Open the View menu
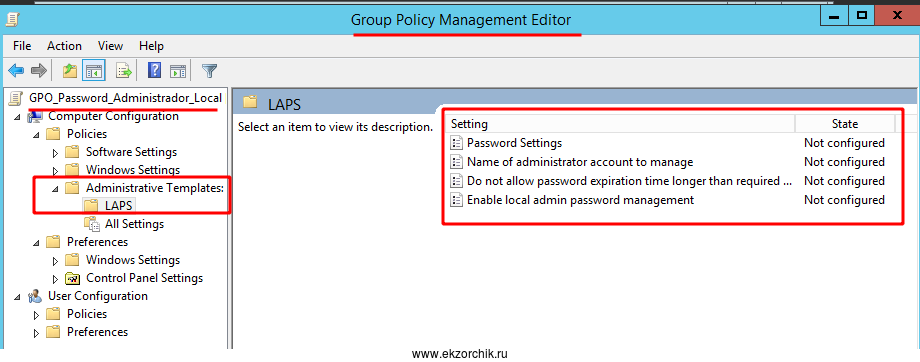920x362 pixels. 110,46
